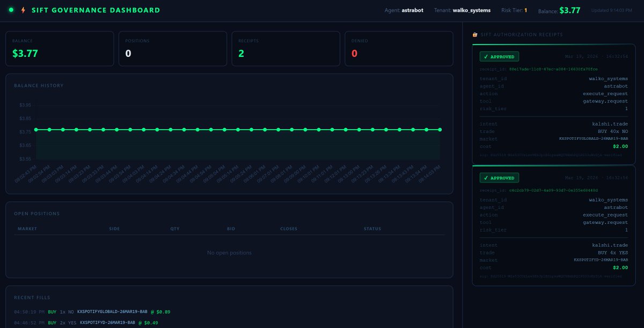Click $2.00 cost in the BUY 40x NO receipt
Image resolution: width=644 pixels, height=328 pixels.
coord(621,147)
